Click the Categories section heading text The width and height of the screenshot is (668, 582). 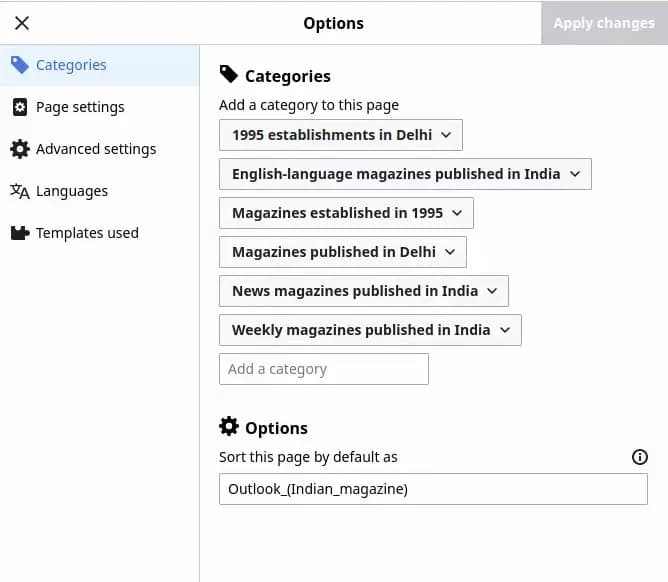pos(288,77)
